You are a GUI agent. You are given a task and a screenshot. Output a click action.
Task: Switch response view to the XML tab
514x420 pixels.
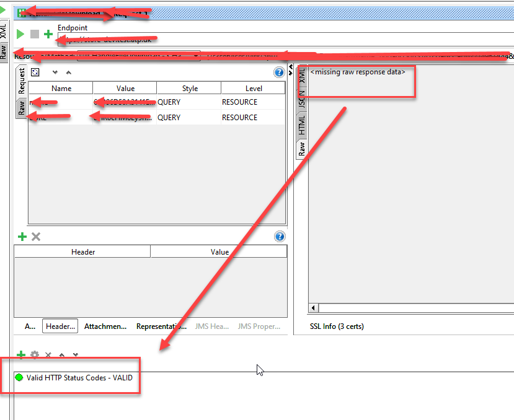[302, 76]
